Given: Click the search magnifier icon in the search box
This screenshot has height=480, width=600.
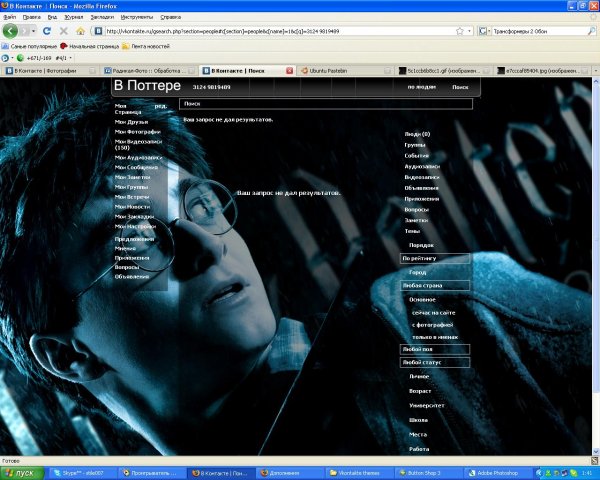Looking at the screenshot, I should click(x=592, y=31).
